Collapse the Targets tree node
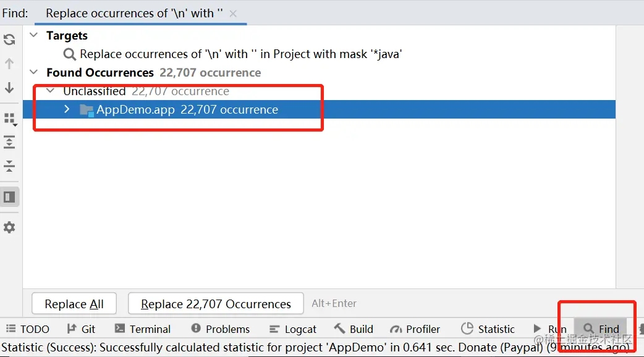644x357 pixels. coord(35,36)
